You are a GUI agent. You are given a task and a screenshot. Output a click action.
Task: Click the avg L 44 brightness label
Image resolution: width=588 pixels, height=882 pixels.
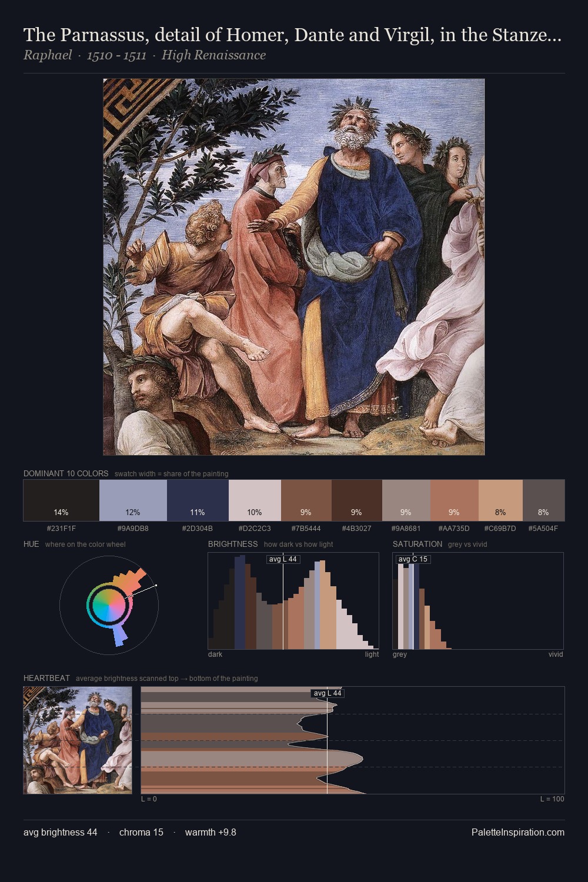coord(283,559)
